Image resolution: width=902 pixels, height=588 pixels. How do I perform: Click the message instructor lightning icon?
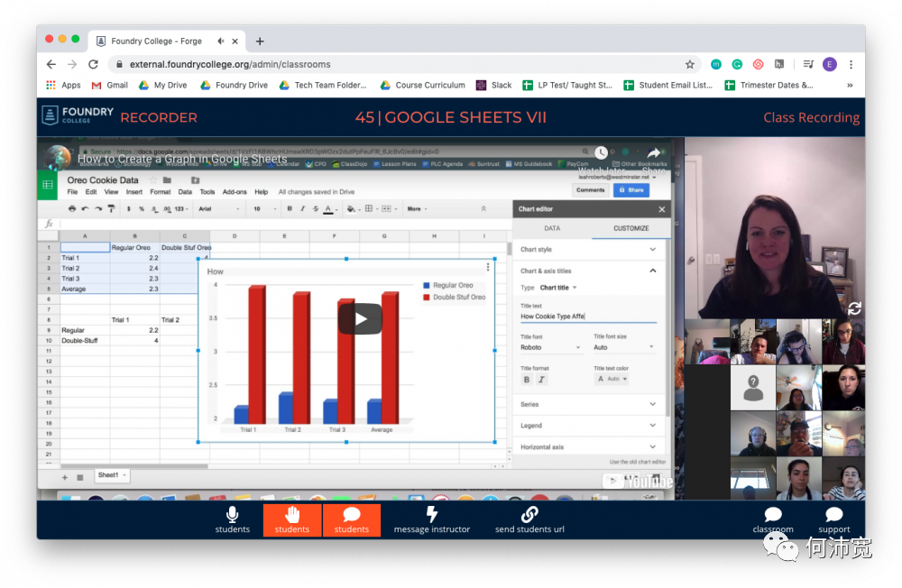pos(432,514)
